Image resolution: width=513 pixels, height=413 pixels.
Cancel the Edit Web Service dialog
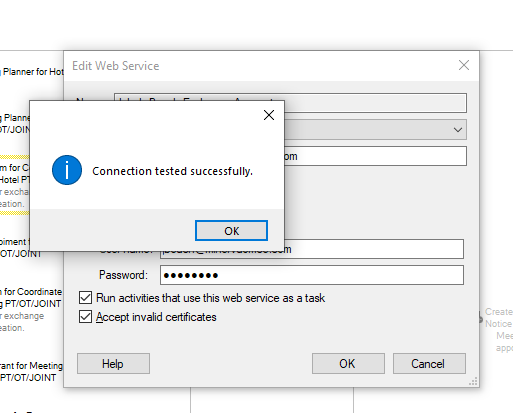(429, 364)
